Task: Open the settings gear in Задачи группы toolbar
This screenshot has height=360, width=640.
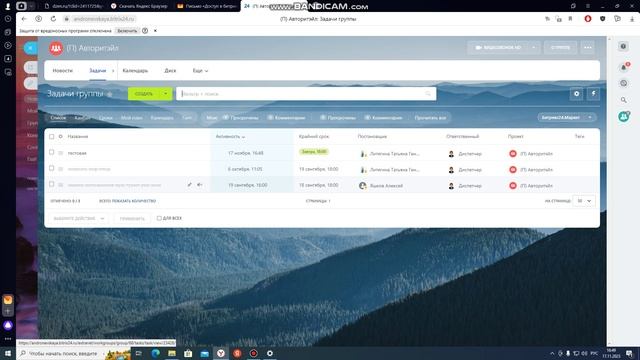Action: (576, 93)
